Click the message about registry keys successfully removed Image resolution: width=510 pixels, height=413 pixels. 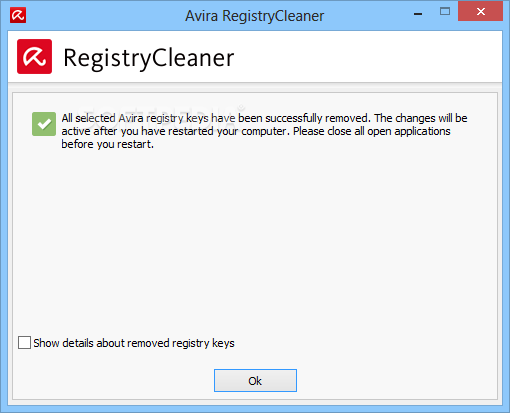pos(264,131)
